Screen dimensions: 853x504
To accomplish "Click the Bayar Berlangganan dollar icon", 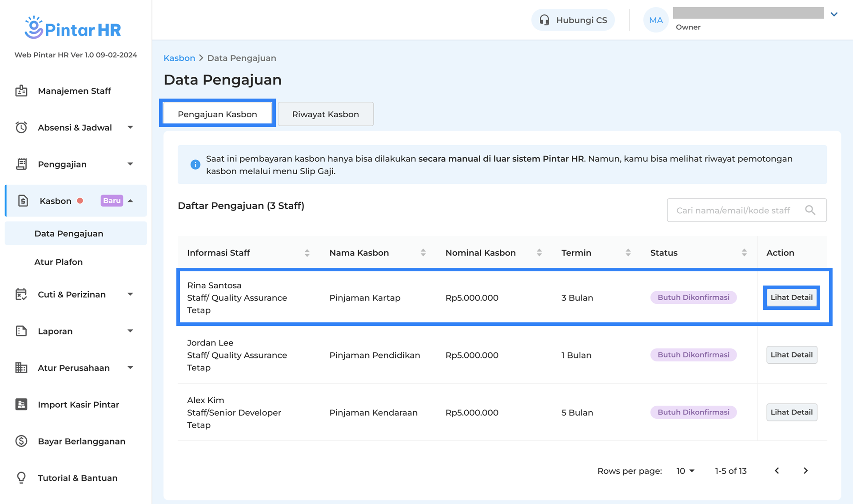I will point(21,441).
